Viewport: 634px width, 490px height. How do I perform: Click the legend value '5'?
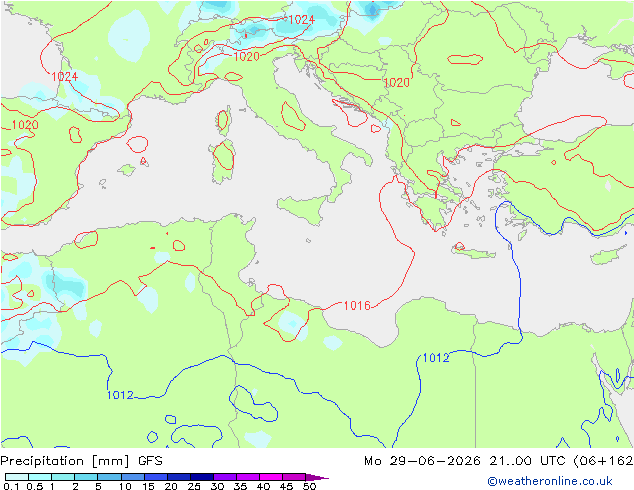98,486
